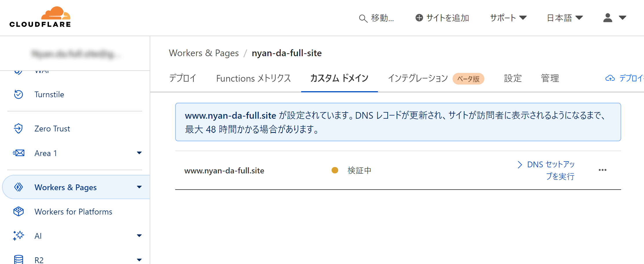This screenshot has height=264, width=644.
Task: Click the AI sparkle icon
Action: [x=19, y=236]
